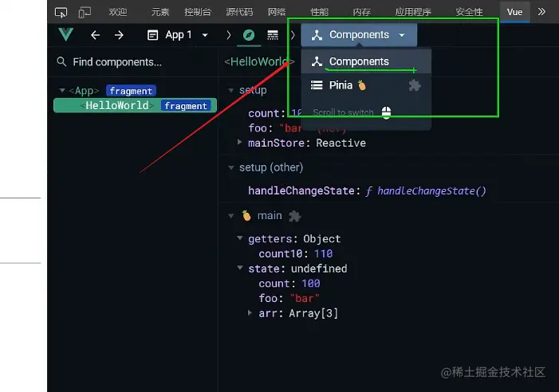Select the compass inspector icon
The image size is (559, 392).
(249, 35)
